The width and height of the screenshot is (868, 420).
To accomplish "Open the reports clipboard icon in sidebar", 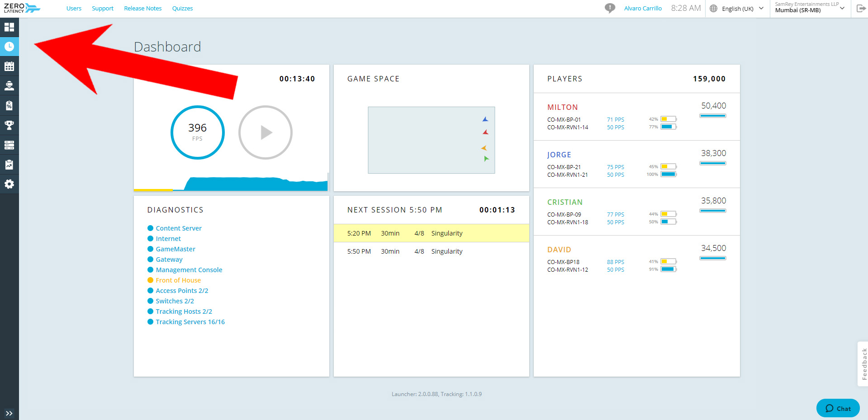I will coord(9,165).
